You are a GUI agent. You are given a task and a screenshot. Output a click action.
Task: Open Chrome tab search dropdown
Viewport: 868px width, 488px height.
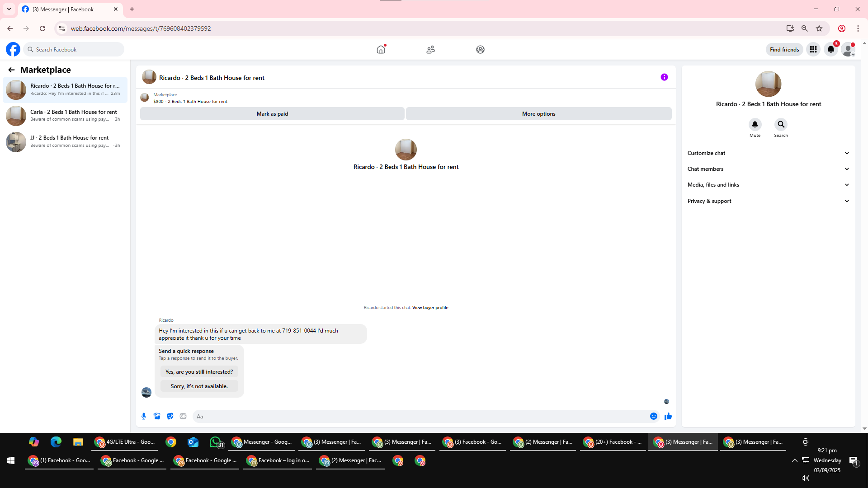tap(9, 9)
